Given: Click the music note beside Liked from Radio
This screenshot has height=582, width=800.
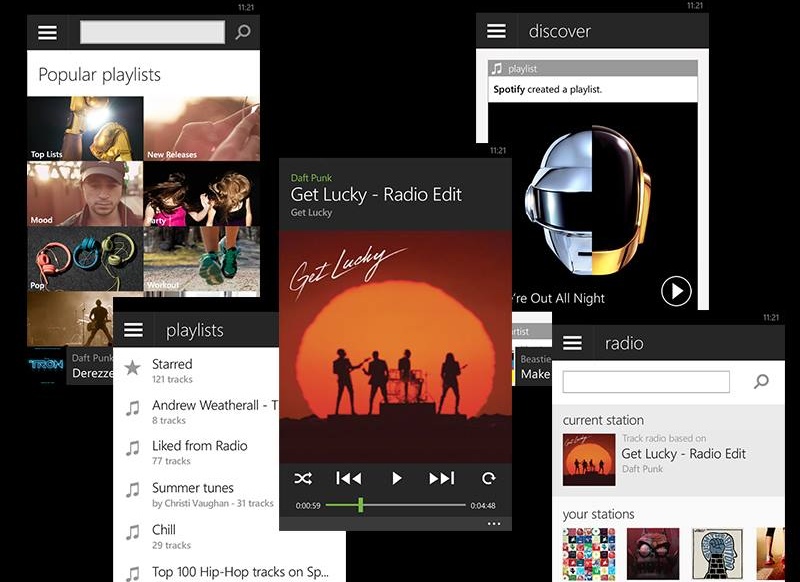Looking at the screenshot, I should click(133, 449).
